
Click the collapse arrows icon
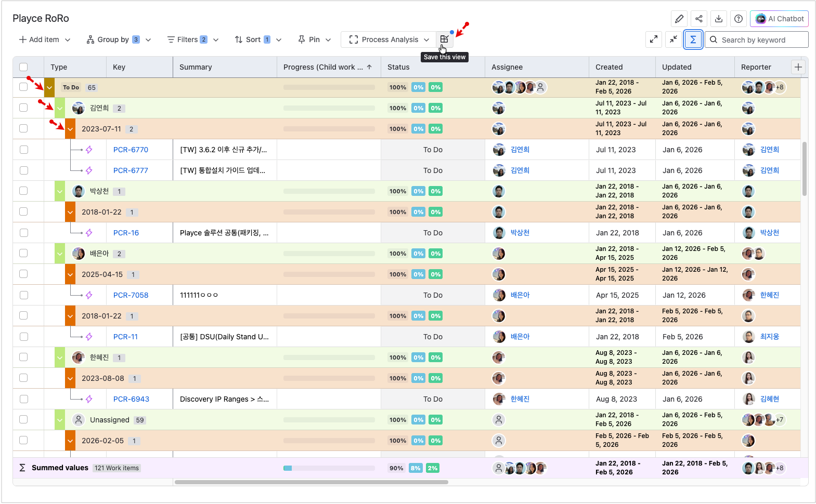(673, 39)
